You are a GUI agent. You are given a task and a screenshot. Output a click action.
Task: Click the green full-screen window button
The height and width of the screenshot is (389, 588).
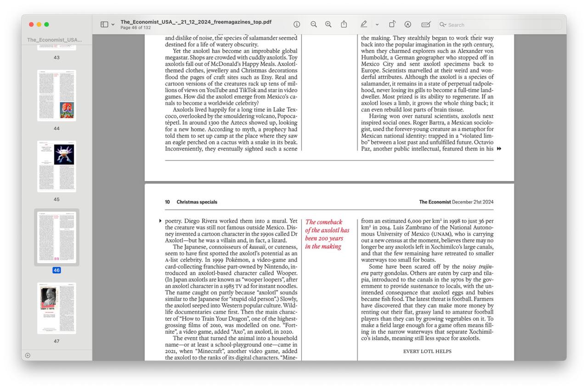pos(46,24)
